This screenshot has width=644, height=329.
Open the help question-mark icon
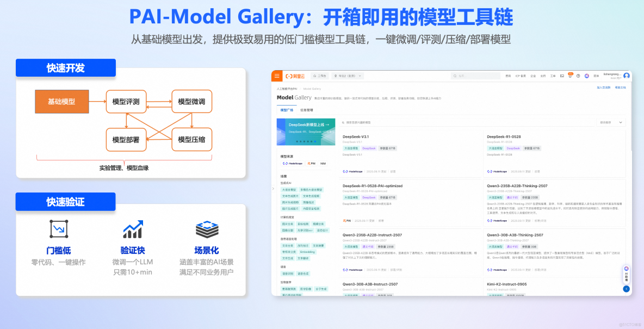[578, 76]
